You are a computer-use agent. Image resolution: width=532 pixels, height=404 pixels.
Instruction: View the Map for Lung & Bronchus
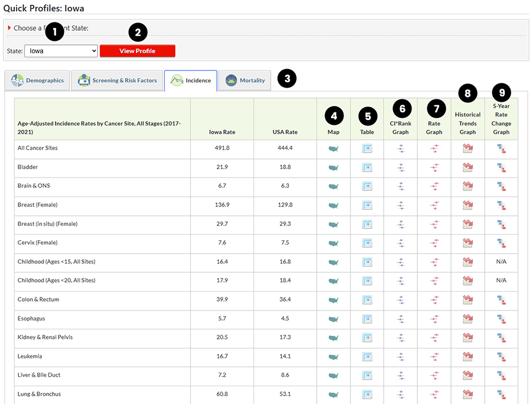coord(333,395)
